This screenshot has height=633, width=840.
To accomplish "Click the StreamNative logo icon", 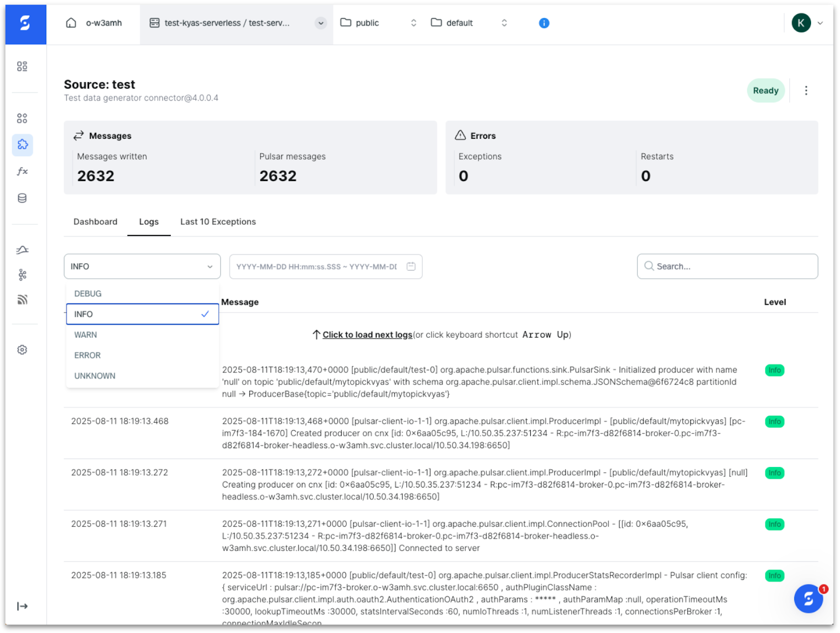I will tap(25, 24).
